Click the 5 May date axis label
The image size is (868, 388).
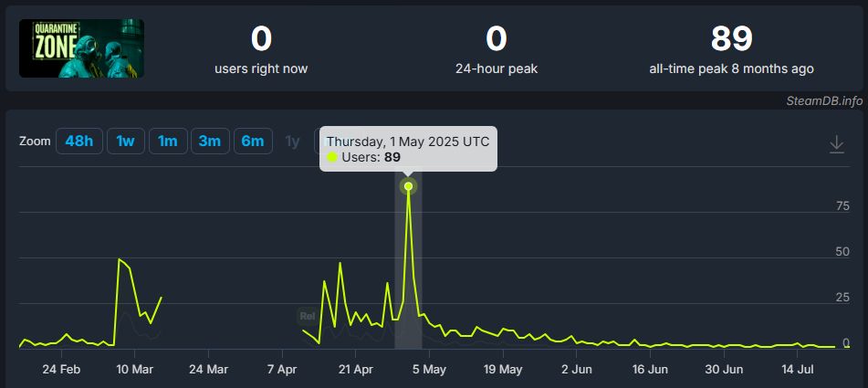point(428,370)
